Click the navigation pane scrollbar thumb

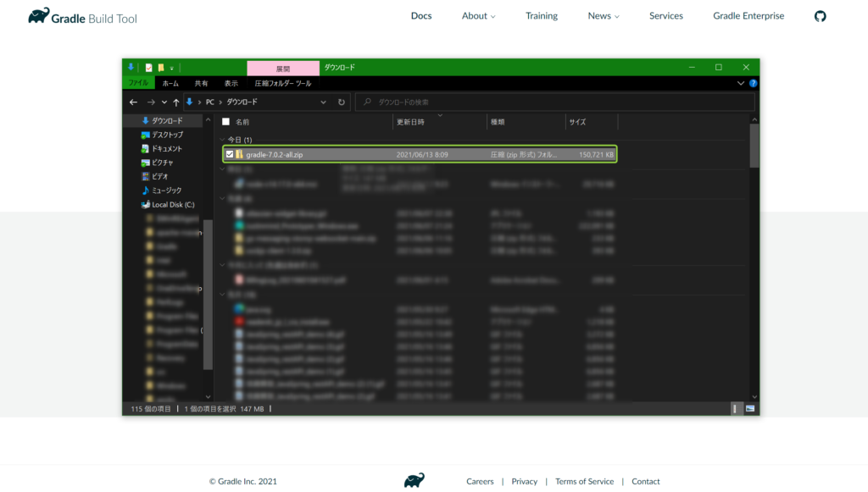tap(208, 294)
